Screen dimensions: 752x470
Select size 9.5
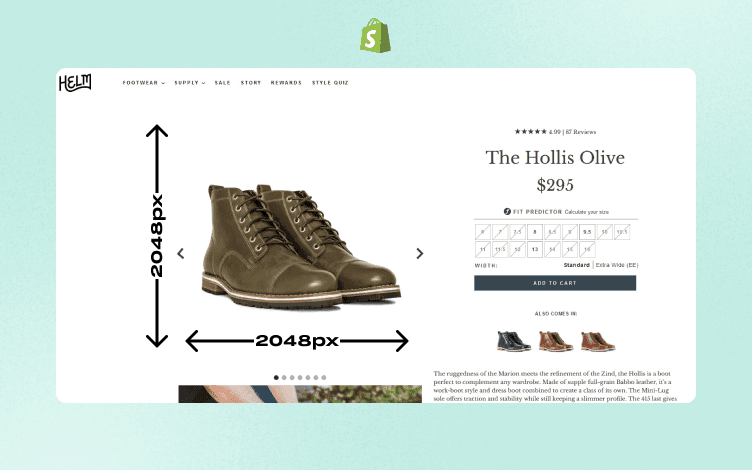(587, 232)
